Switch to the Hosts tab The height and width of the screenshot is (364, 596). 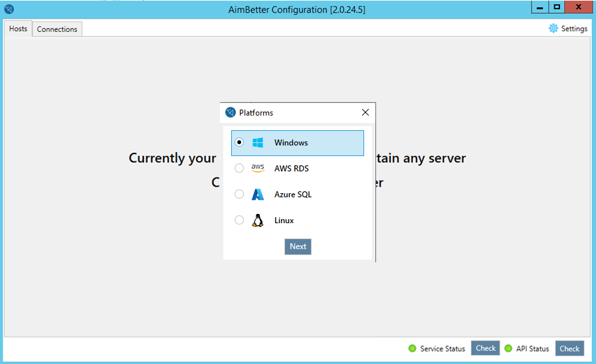coord(18,29)
